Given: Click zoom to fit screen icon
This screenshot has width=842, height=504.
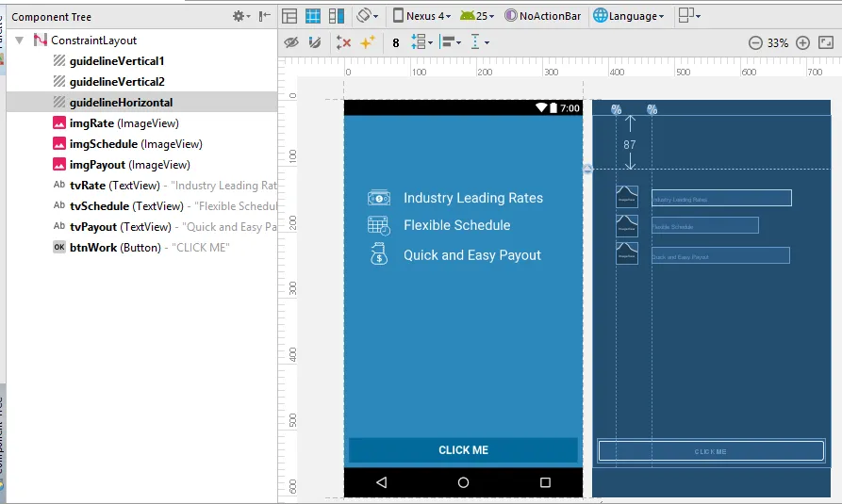Looking at the screenshot, I should (x=826, y=42).
